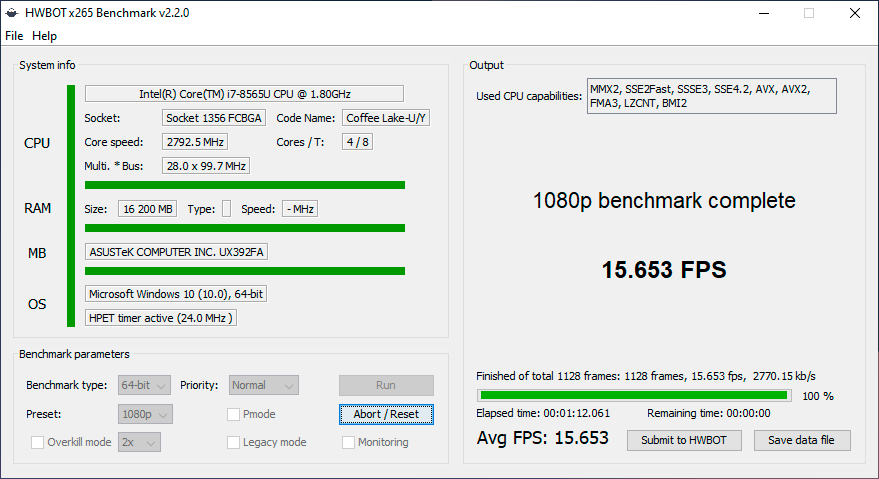
Task: Click the benchmark progress bar at 100%
Action: (x=634, y=395)
